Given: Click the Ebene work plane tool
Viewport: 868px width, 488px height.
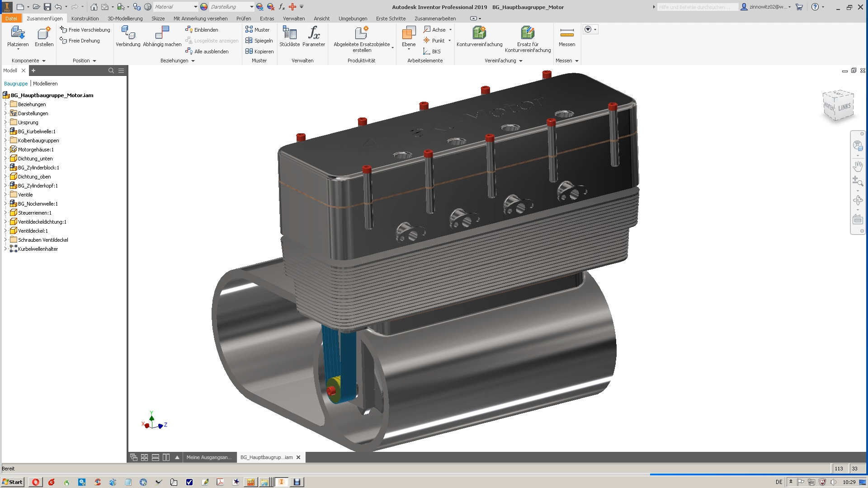Looking at the screenshot, I should click(409, 33).
